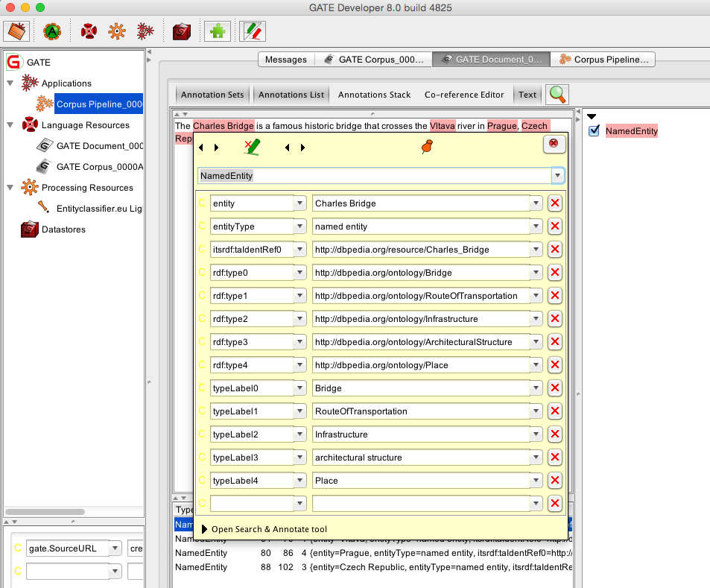The height and width of the screenshot is (588, 710).
Task: Open the named entity value dropdown
Action: click(536, 227)
